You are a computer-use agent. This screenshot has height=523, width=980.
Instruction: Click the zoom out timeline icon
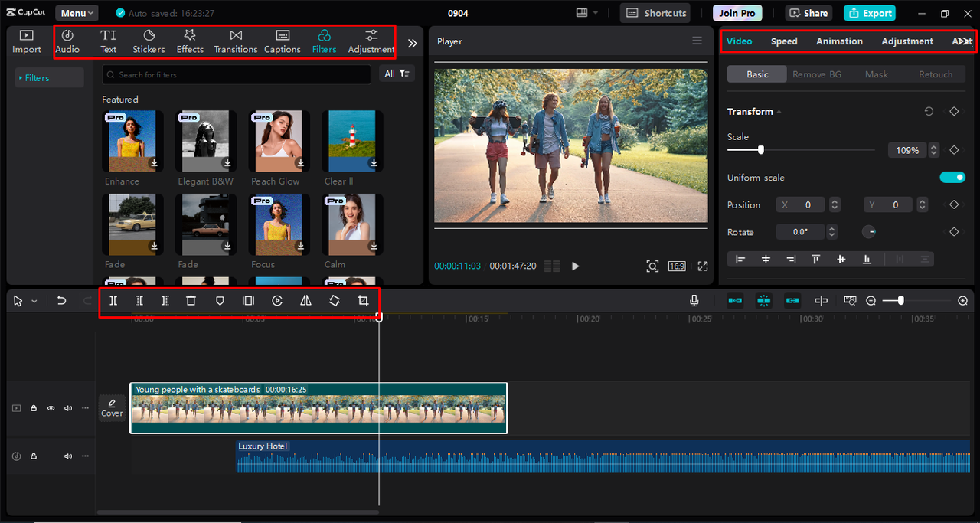point(871,301)
